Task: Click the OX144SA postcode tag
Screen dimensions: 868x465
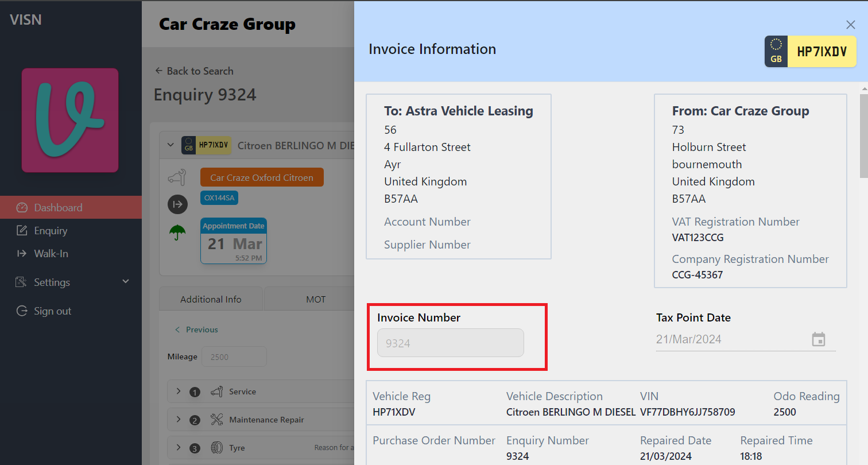Action: 219,197
